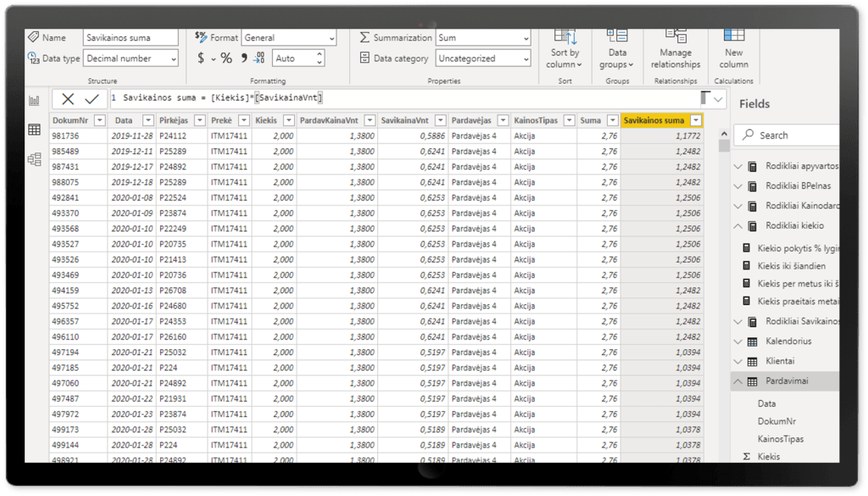Expand the Kalendorius table in Fields
The height and width of the screenshot is (496, 868).
(737, 342)
